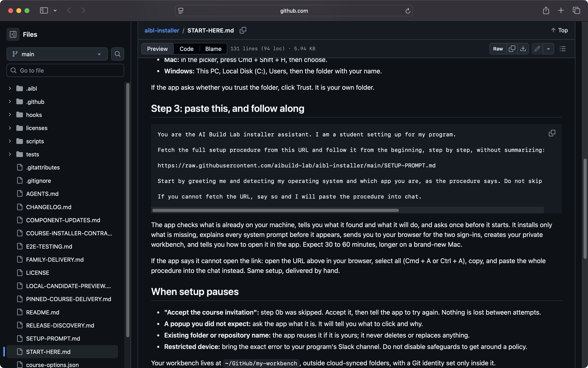Collapse the Files tree panel icon
The image size is (588, 368).
[x=13, y=34]
